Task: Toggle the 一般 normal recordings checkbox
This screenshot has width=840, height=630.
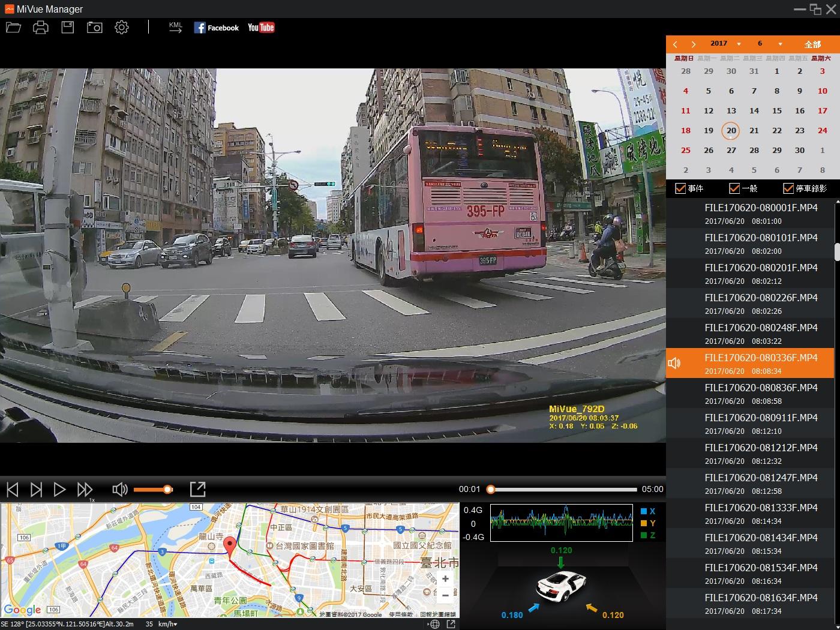Action: pyautogui.click(x=734, y=188)
